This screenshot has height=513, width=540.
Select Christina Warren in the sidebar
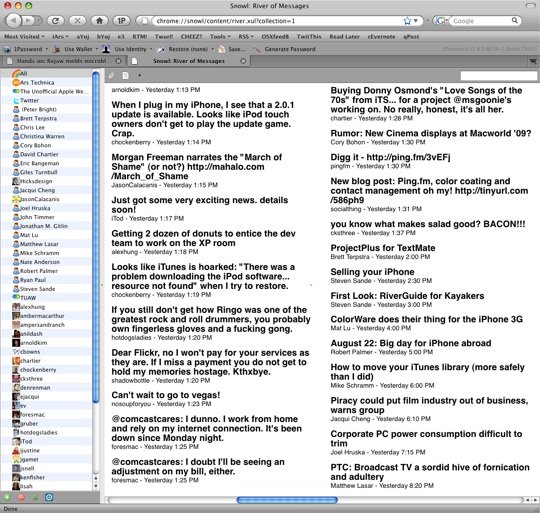point(46,136)
